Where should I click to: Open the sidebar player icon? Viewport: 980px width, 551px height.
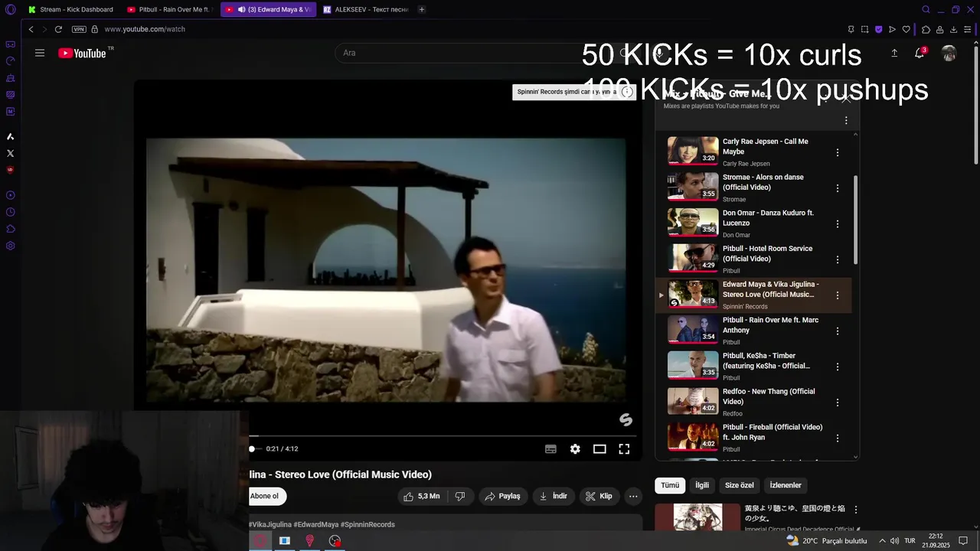click(11, 195)
